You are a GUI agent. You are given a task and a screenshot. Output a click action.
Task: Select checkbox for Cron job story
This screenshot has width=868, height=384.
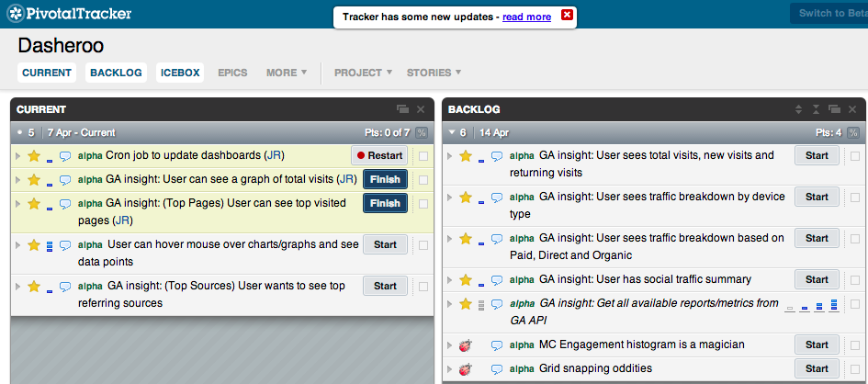tap(423, 155)
